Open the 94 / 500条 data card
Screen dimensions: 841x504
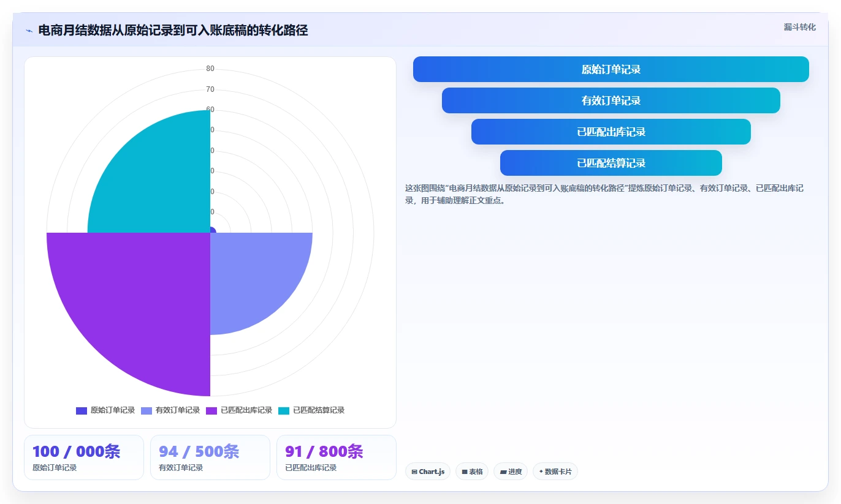coord(210,457)
